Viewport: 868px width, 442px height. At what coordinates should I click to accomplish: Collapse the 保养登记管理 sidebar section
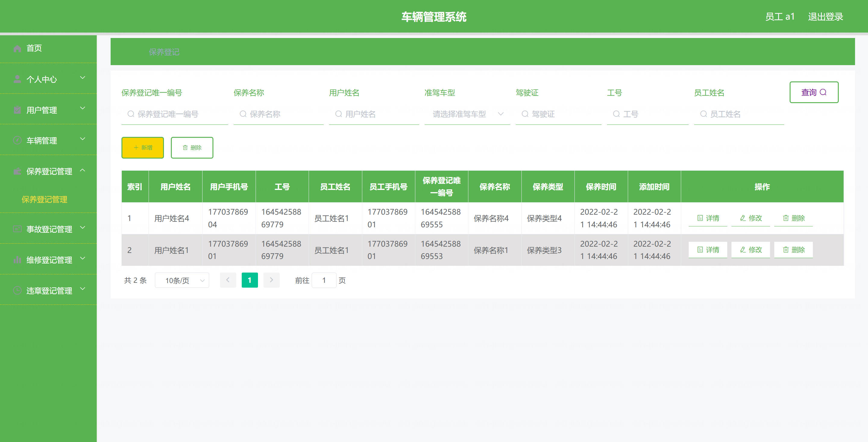48,171
